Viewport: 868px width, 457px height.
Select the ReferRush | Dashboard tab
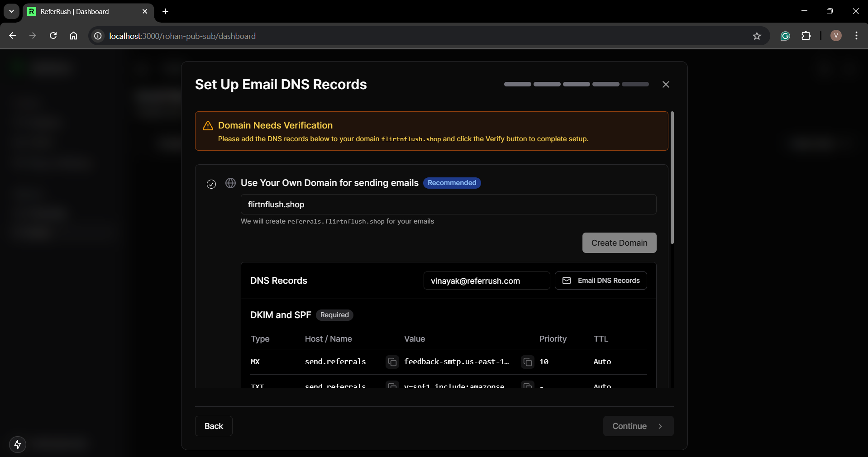(x=88, y=11)
